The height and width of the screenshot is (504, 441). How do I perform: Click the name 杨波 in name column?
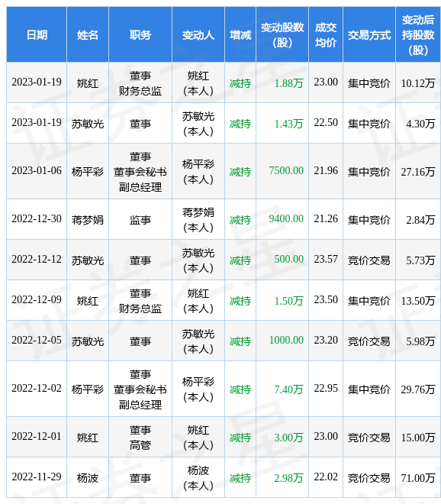click(x=88, y=478)
